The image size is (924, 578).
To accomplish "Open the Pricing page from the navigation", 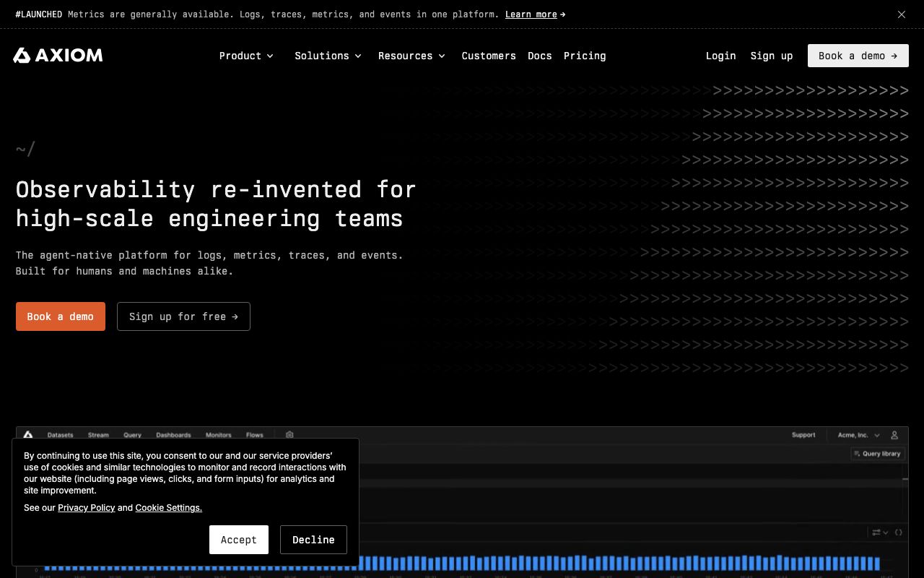I will pyautogui.click(x=585, y=56).
